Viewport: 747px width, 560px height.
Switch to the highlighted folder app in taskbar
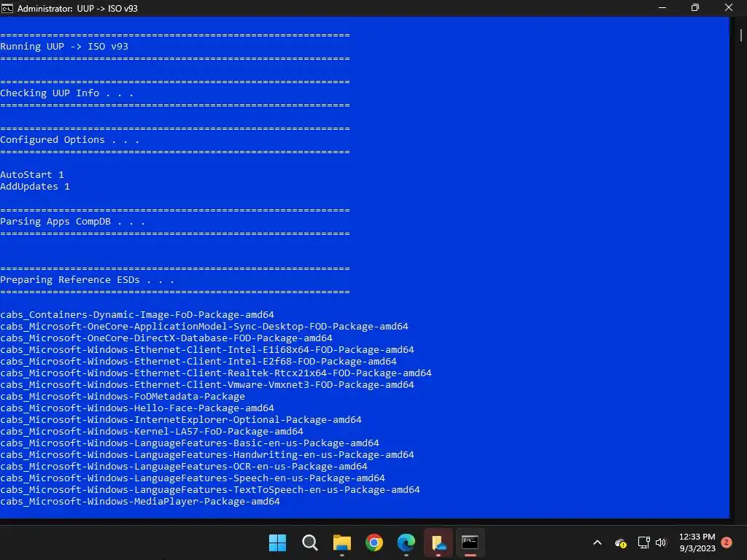[438, 542]
